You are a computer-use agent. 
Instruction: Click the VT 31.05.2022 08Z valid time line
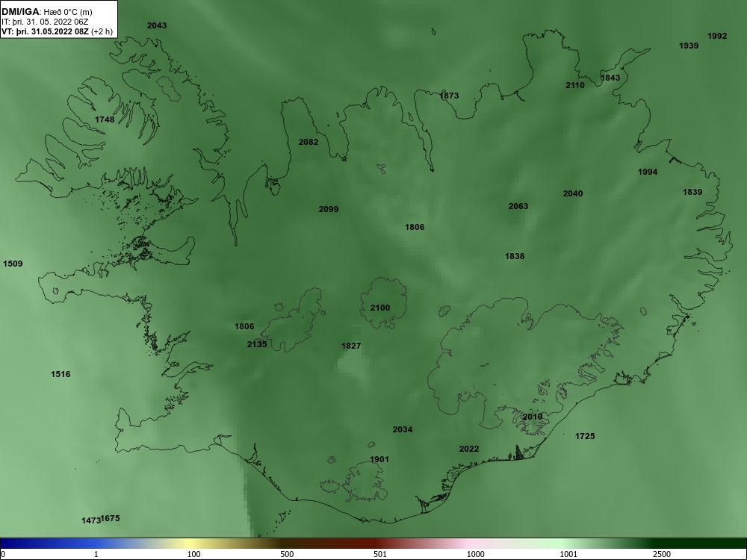point(58,32)
